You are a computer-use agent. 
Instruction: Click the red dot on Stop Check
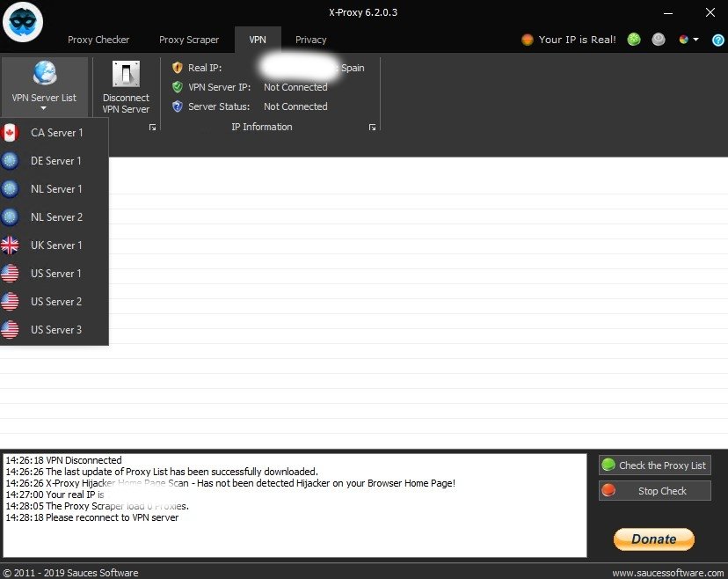tap(608, 490)
